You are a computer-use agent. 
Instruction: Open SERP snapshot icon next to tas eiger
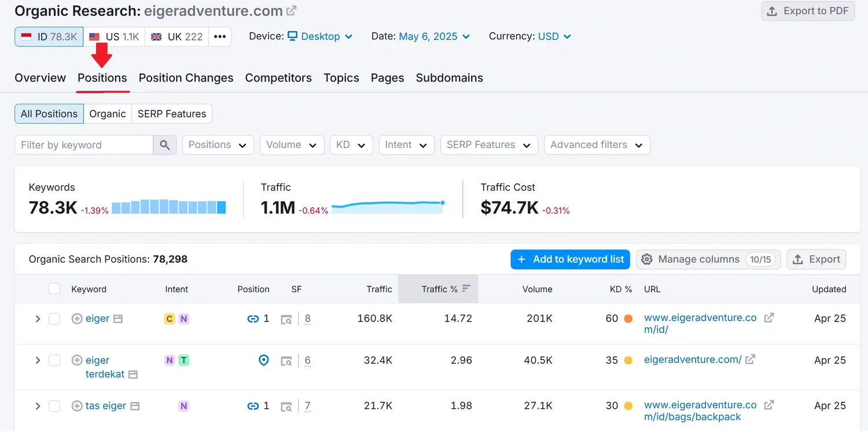[135, 406]
